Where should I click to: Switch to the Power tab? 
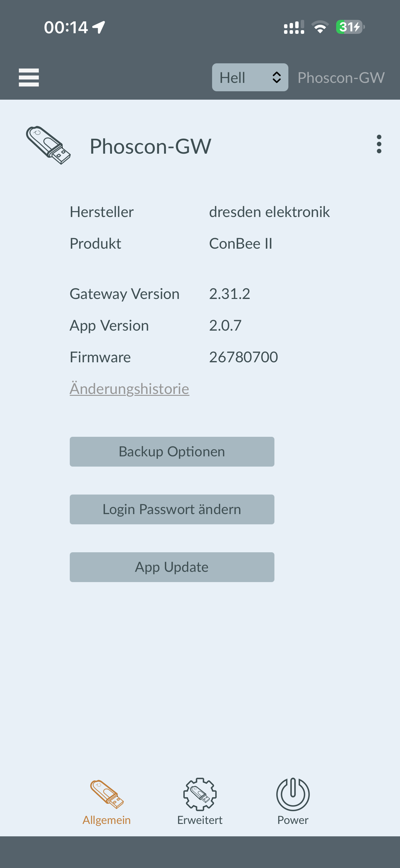293,820
